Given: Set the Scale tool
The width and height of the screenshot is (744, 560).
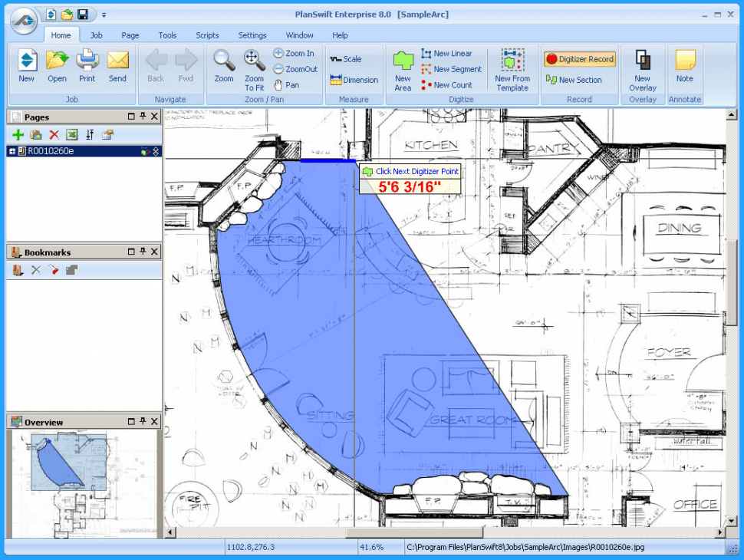Looking at the screenshot, I should [346, 59].
